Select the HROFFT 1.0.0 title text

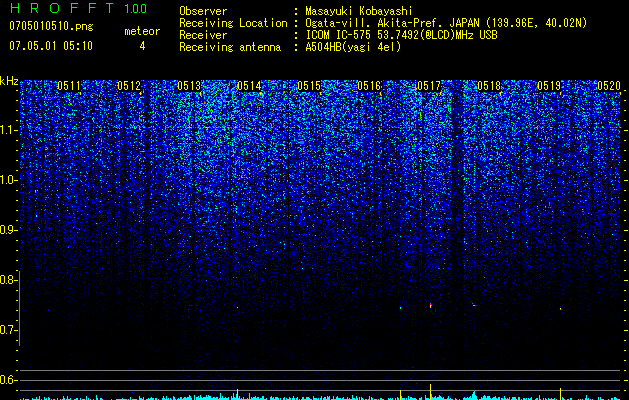pyautogui.click(x=78, y=8)
